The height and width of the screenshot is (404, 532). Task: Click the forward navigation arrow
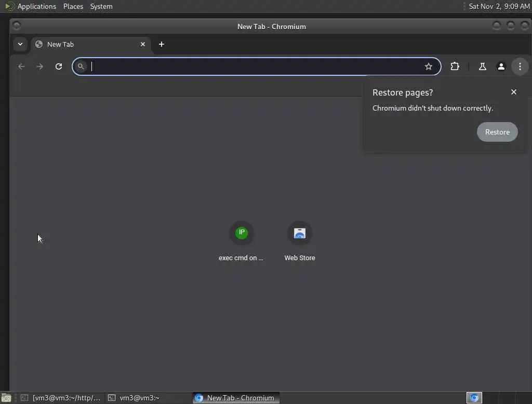coord(39,66)
